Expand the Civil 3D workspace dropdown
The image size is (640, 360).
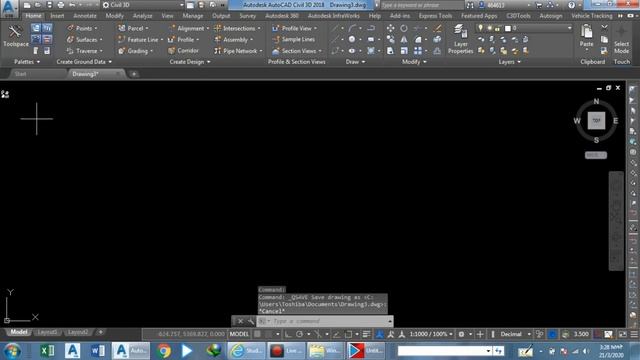click(182, 5)
